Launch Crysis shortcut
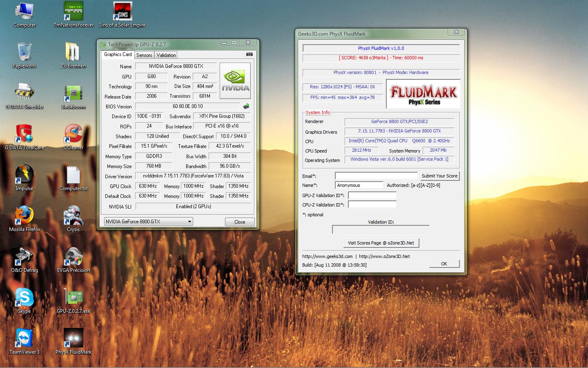 click(73, 219)
